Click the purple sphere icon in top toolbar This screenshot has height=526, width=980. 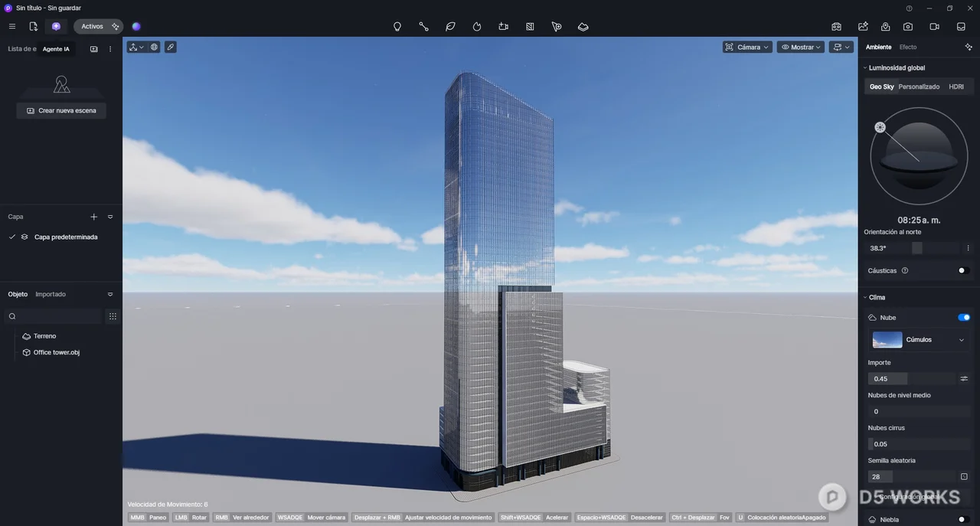pos(136,26)
